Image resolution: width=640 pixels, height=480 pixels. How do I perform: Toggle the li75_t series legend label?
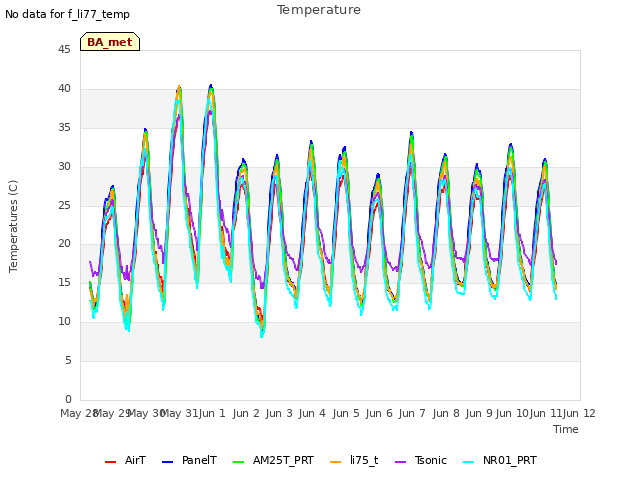point(364,460)
